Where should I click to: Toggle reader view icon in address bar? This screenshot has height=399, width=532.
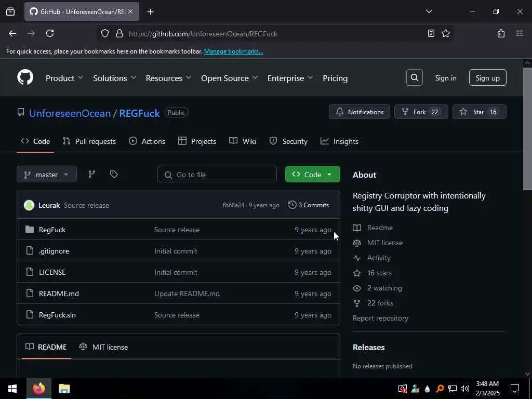[431, 33]
